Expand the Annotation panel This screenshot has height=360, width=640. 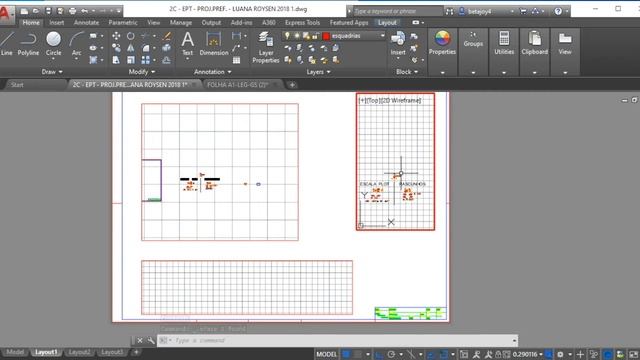(x=213, y=72)
